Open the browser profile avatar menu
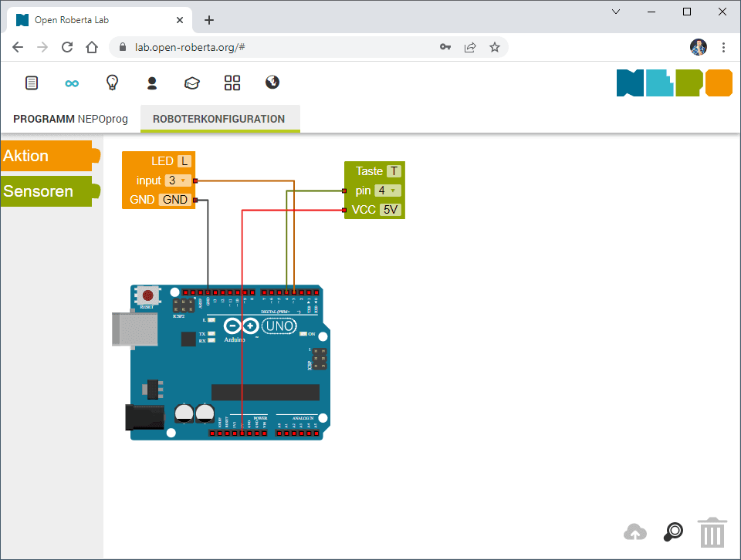741x560 pixels. [699, 47]
